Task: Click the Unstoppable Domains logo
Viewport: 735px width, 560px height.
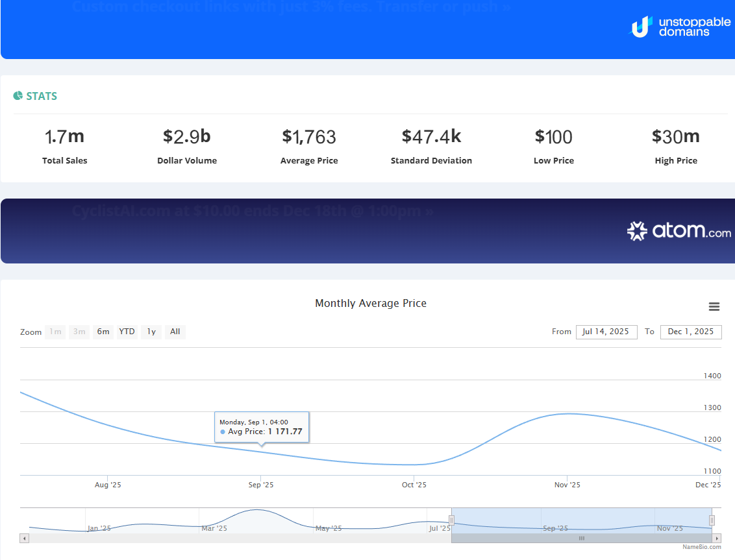Action: pyautogui.click(x=680, y=27)
